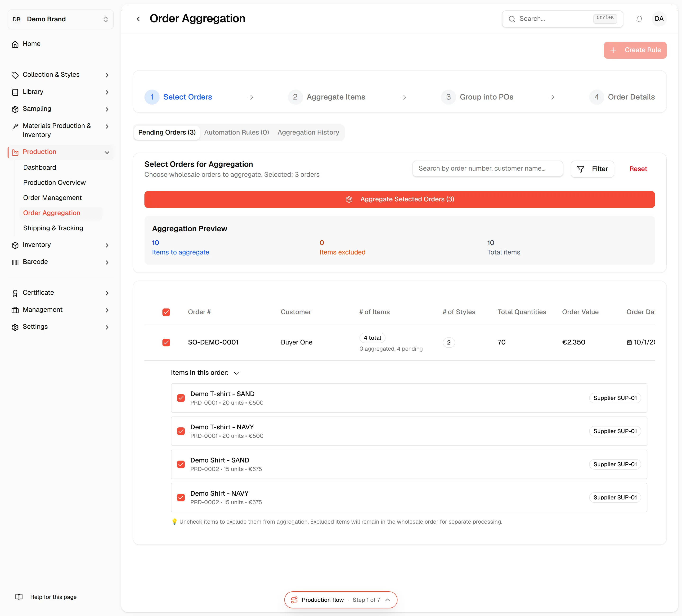Click the Management briefcase icon

tap(15, 310)
